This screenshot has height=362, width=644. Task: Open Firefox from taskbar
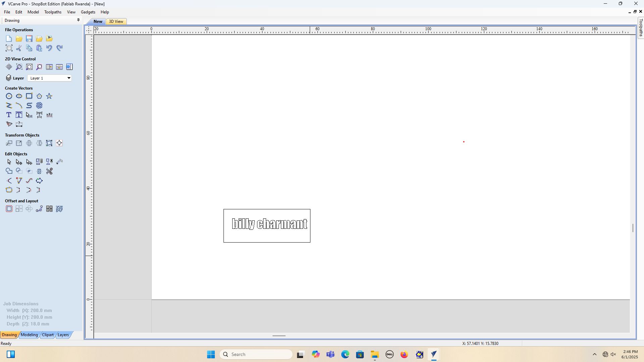(404, 354)
